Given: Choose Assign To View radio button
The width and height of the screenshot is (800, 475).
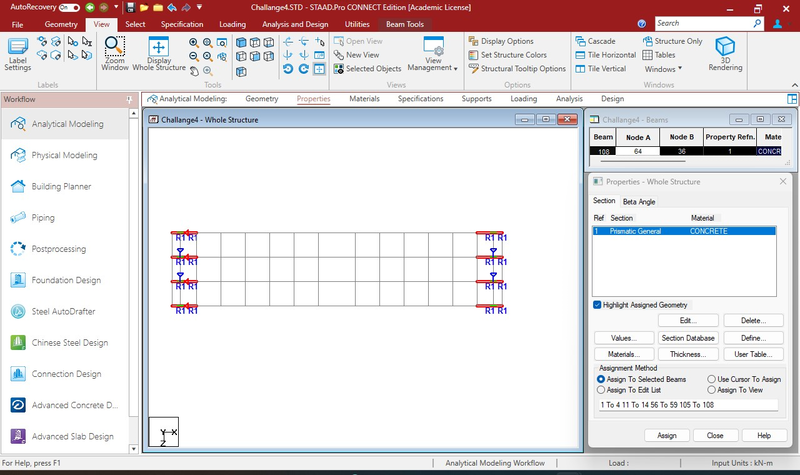Looking at the screenshot, I should pyautogui.click(x=711, y=390).
